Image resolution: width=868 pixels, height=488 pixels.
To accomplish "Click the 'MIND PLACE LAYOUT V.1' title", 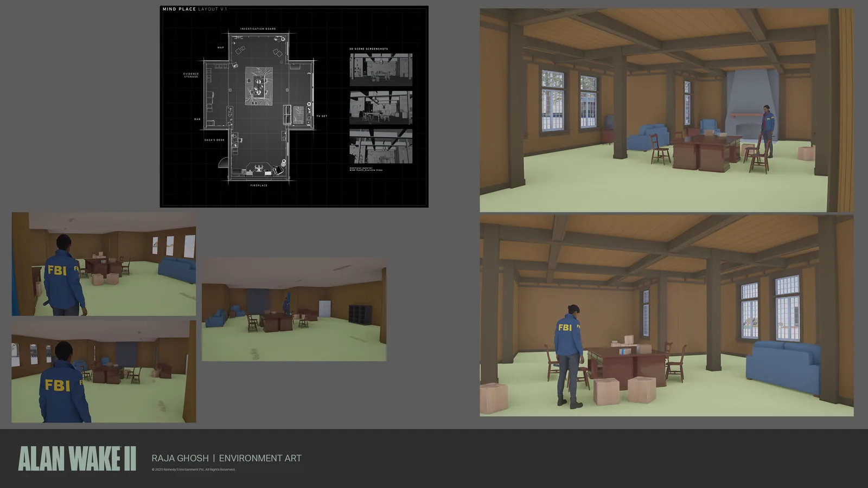I will (195, 9).
